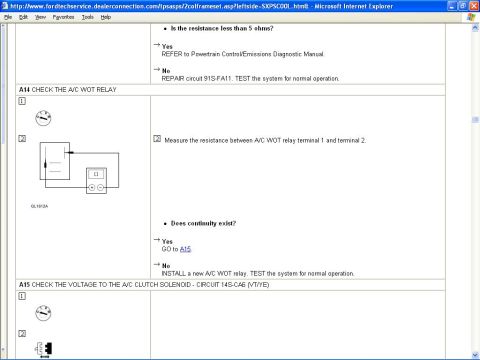Open the View menu

coord(40,17)
